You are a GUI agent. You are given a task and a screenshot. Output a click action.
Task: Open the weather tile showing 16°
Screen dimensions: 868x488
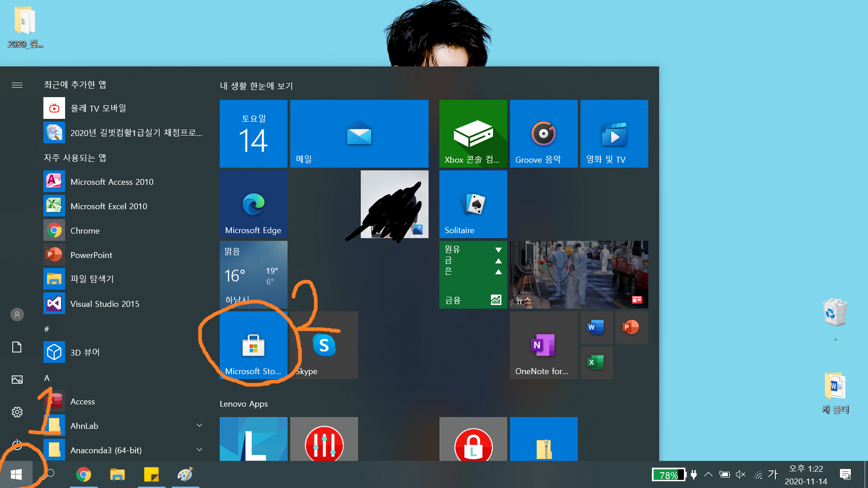[x=254, y=275]
